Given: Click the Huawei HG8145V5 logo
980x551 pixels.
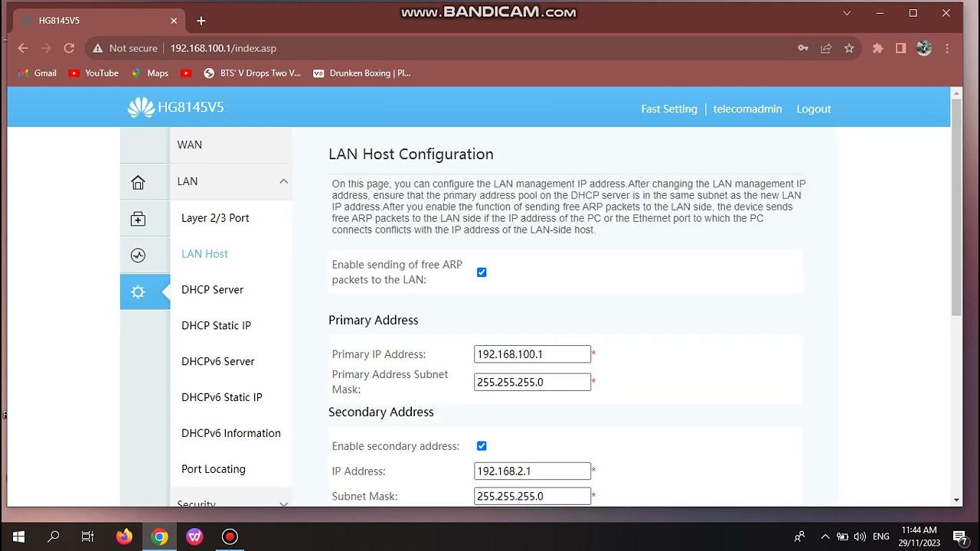Looking at the screenshot, I should pyautogui.click(x=176, y=108).
